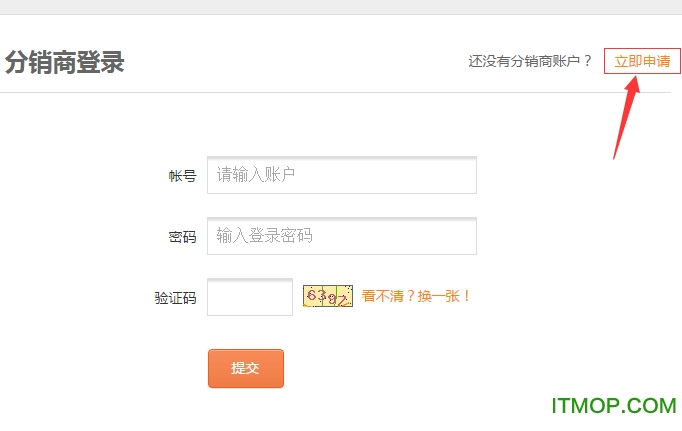Click the red arrow annotation graphic
Image resolution: width=682 pixels, height=431 pixels.
pyautogui.click(x=626, y=117)
